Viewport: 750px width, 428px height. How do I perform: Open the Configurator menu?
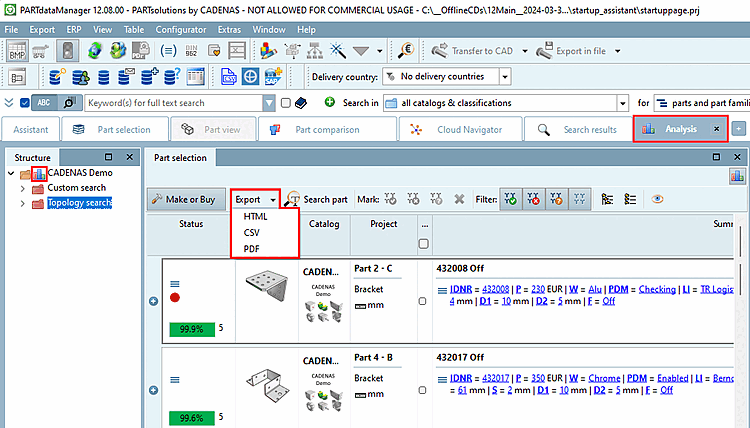click(x=181, y=30)
